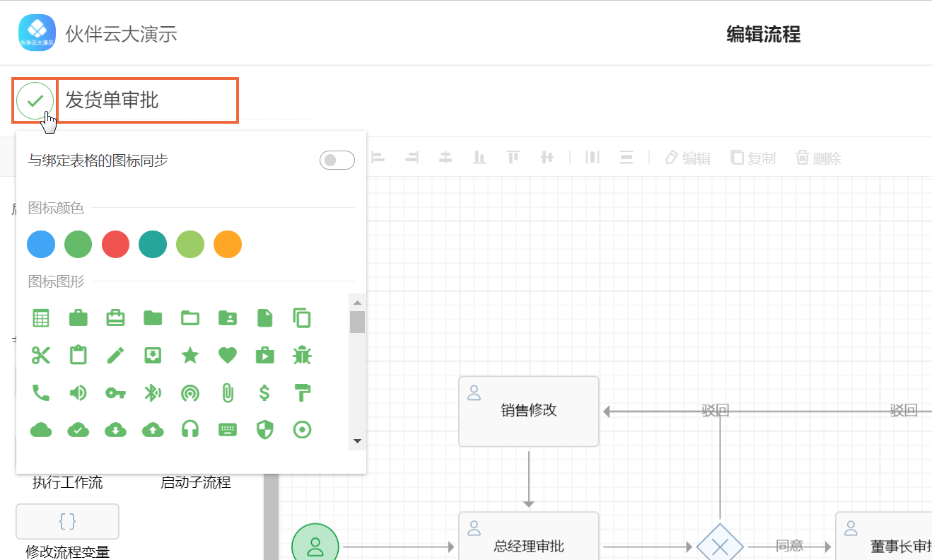932x560 pixels.
Task: Click the 发货单审批 process name field
Action: tap(147, 100)
